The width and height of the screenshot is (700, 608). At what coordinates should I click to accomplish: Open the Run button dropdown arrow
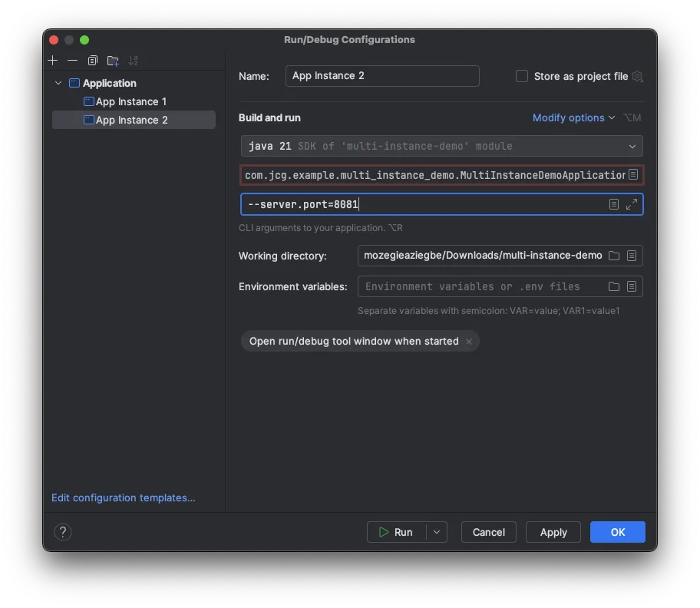coord(437,532)
